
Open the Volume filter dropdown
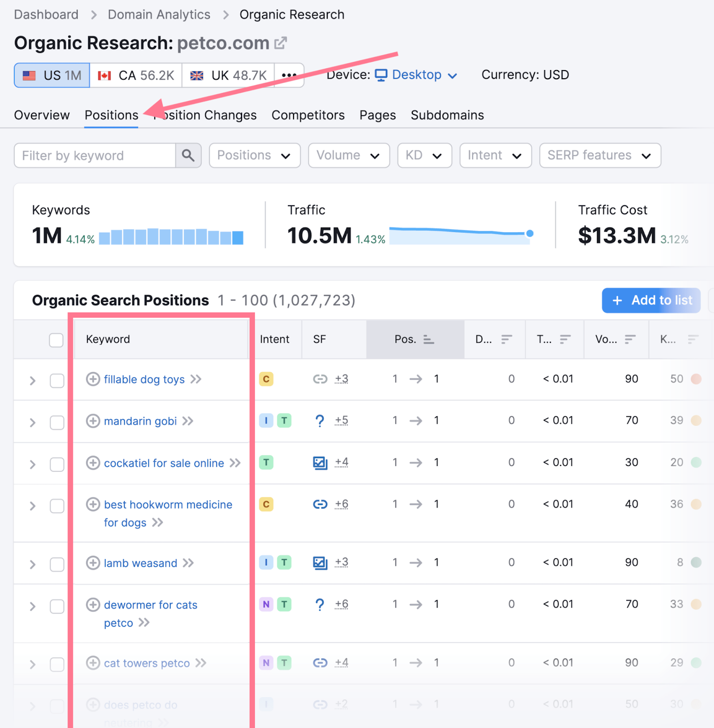349,156
